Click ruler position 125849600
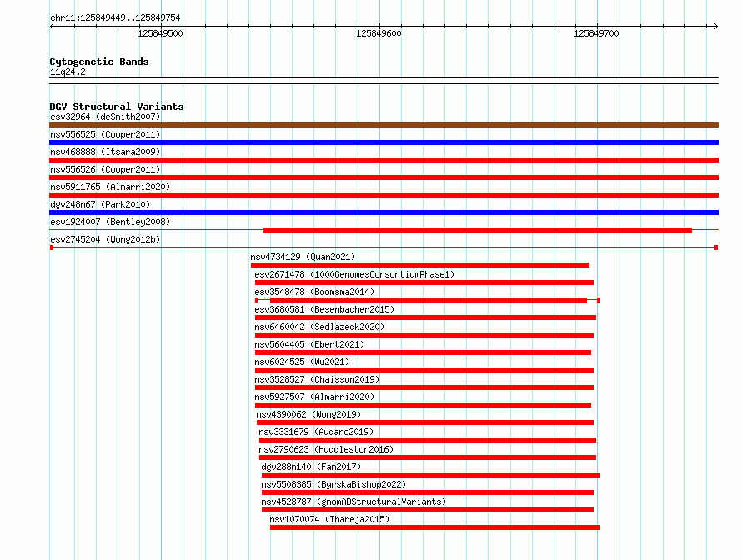Viewport: 742px width, 560px height. [379, 33]
